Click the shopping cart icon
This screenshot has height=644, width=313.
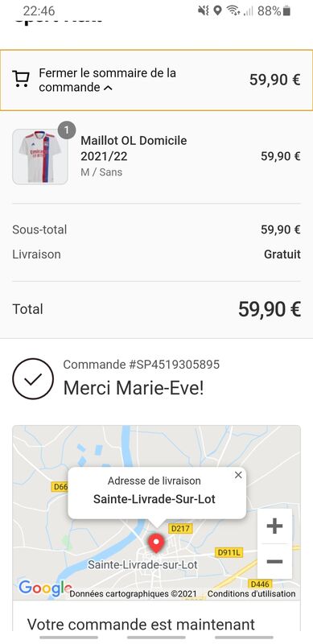coord(21,79)
